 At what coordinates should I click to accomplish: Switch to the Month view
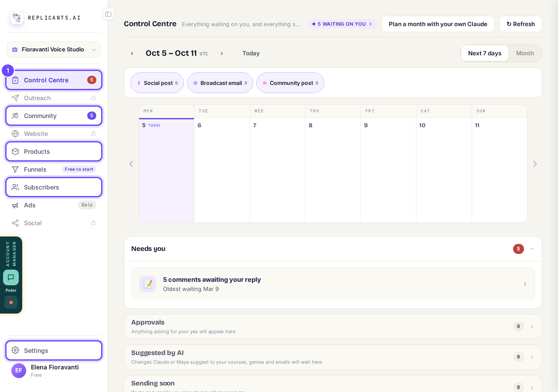pos(525,53)
